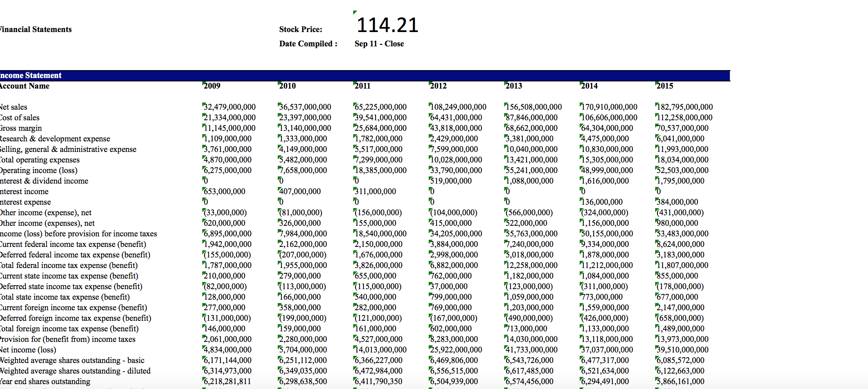
Task: Click Current federal income tax expense label
Action: tap(73, 244)
